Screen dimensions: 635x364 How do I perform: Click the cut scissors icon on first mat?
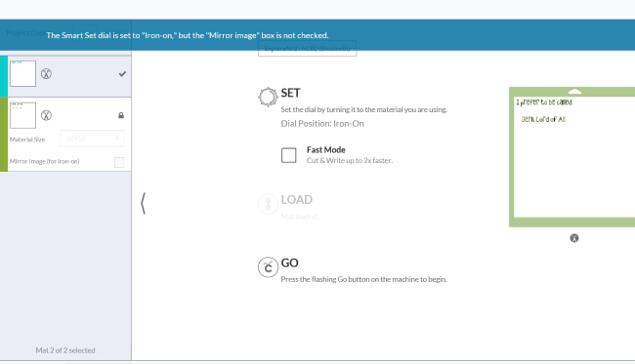click(x=46, y=73)
